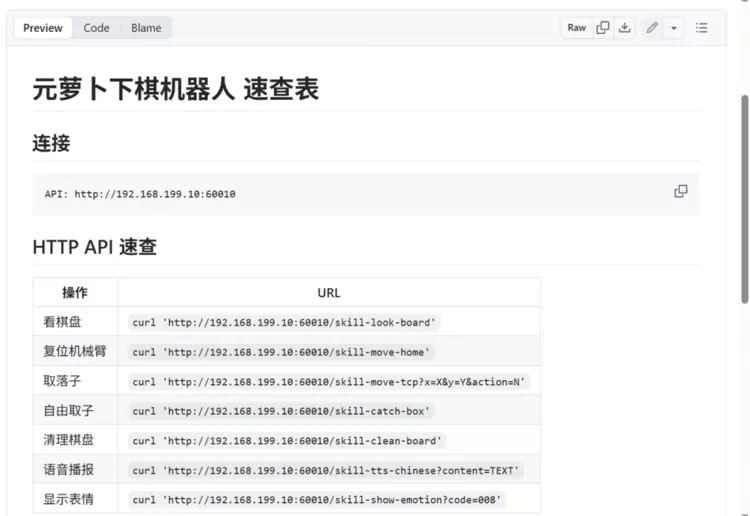Switch to the Preview tab
The width and height of the screenshot is (750, 516).
[43, 28]
